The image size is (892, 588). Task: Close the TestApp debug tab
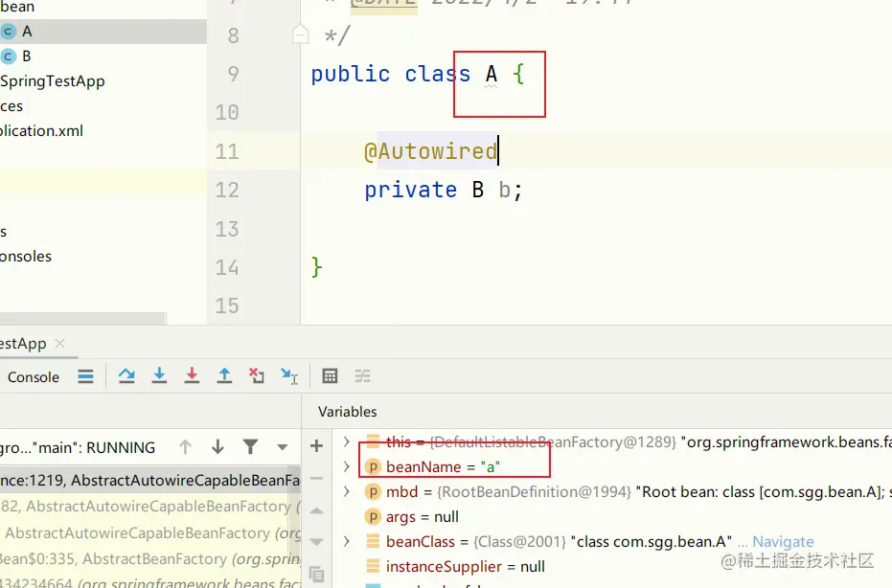pos(59,344)
